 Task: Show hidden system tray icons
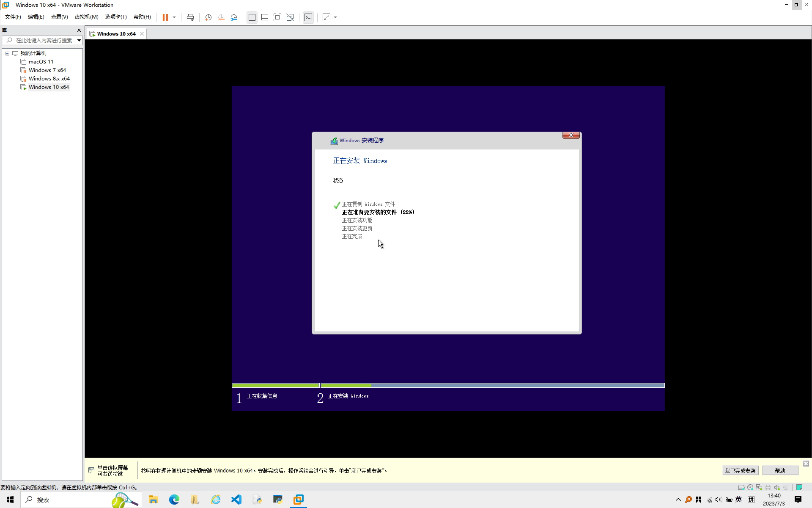pos(678,500)
